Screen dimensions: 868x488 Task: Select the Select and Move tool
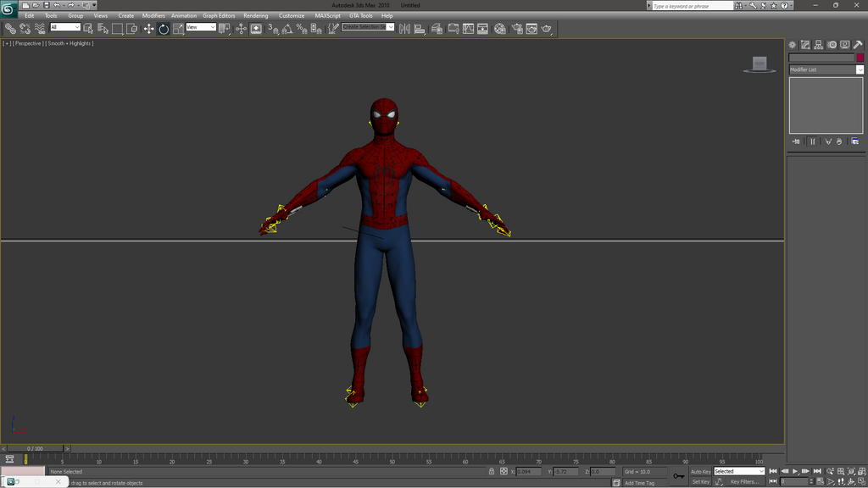149,29
